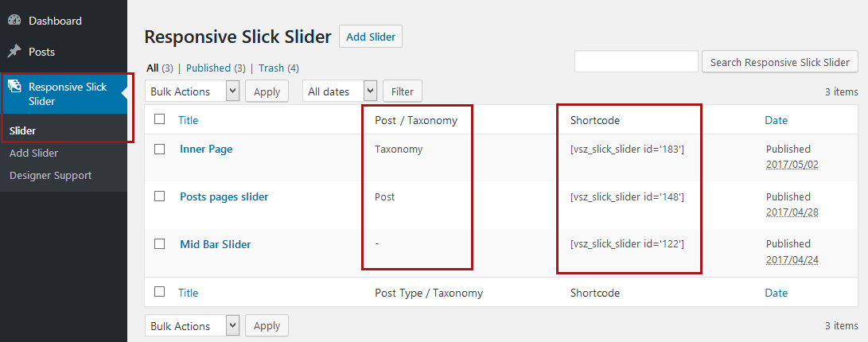Open Add Slider in the sidebar
868x342 pixels.
pos(33,153)
